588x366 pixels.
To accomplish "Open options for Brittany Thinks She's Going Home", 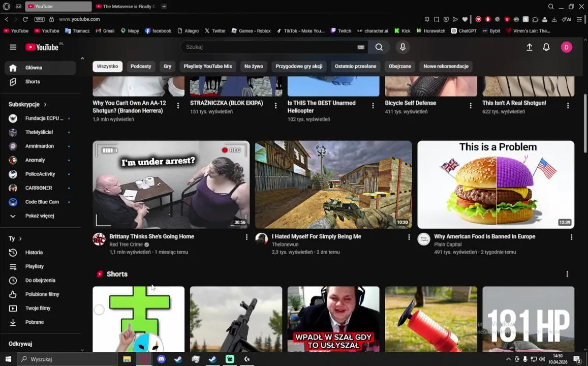I will 246,237.
